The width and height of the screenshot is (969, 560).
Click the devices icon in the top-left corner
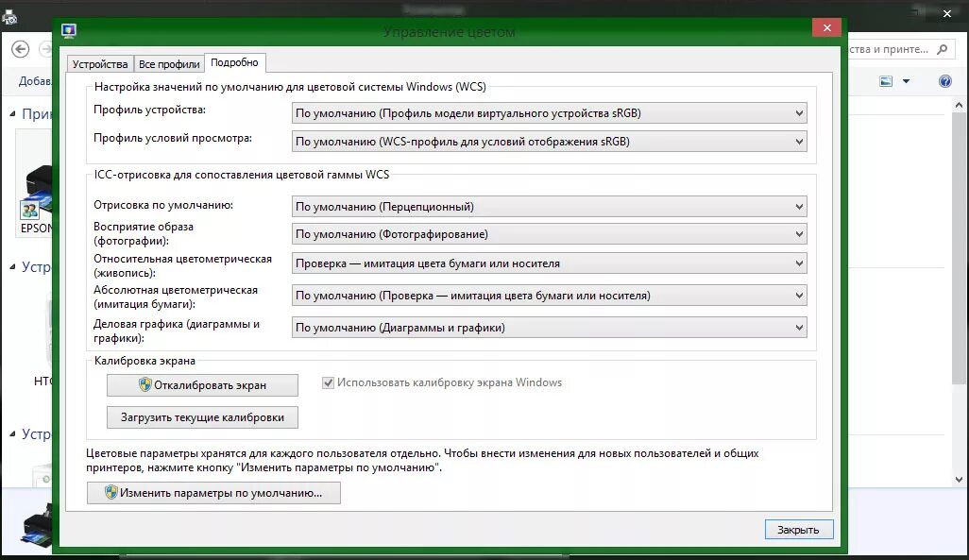coord(9,18)
